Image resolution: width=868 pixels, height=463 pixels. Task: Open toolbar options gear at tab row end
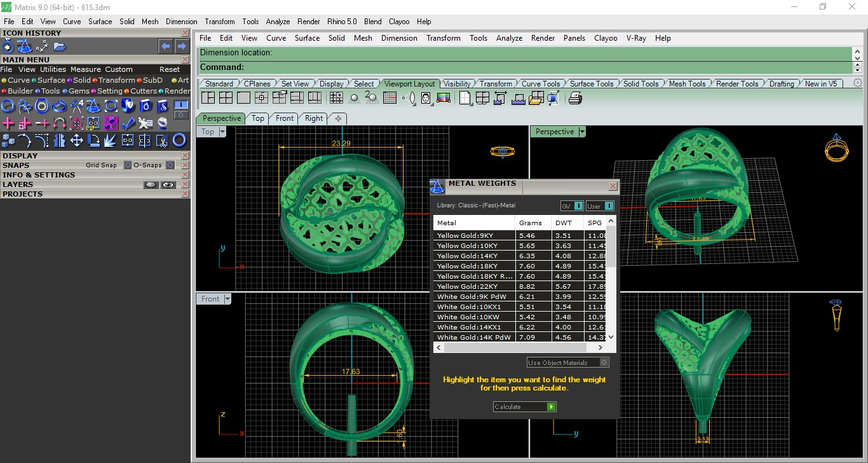pos(858,83)
